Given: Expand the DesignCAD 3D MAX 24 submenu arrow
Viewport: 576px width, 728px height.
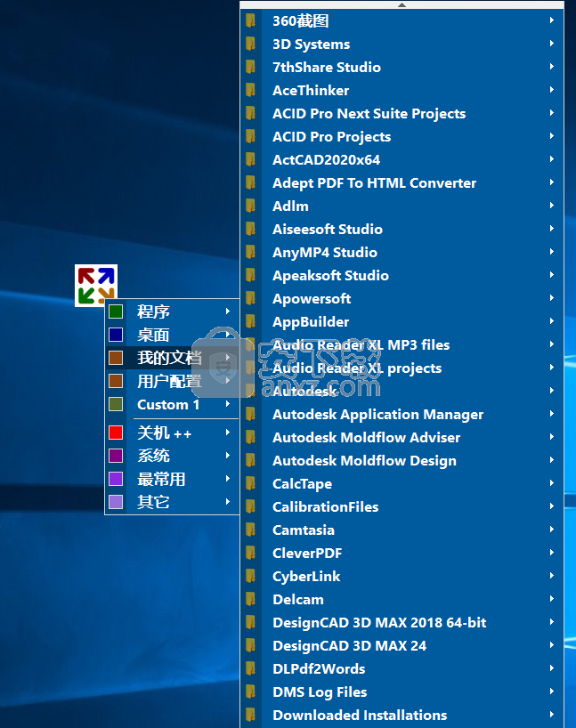Looking at the screenshot, I should [551, 645].
